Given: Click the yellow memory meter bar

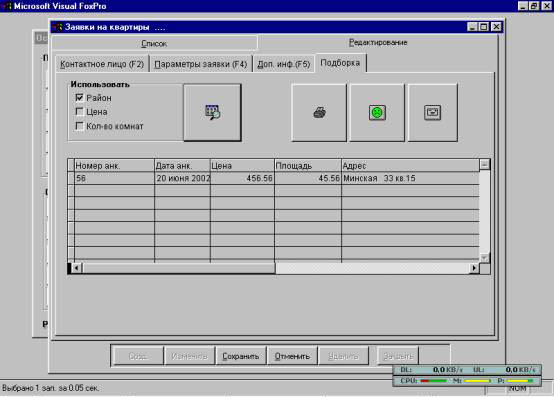Looking at the screenshot, I should (478, 381).
